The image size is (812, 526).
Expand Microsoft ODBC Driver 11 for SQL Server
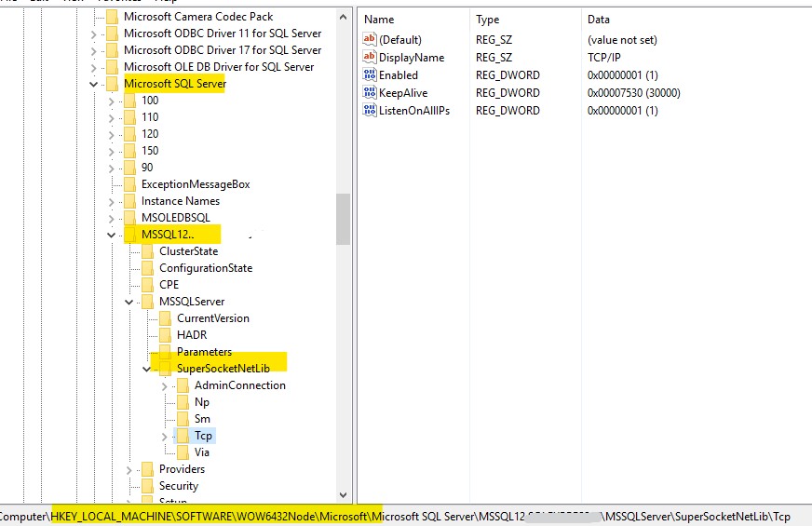point(93,34)
